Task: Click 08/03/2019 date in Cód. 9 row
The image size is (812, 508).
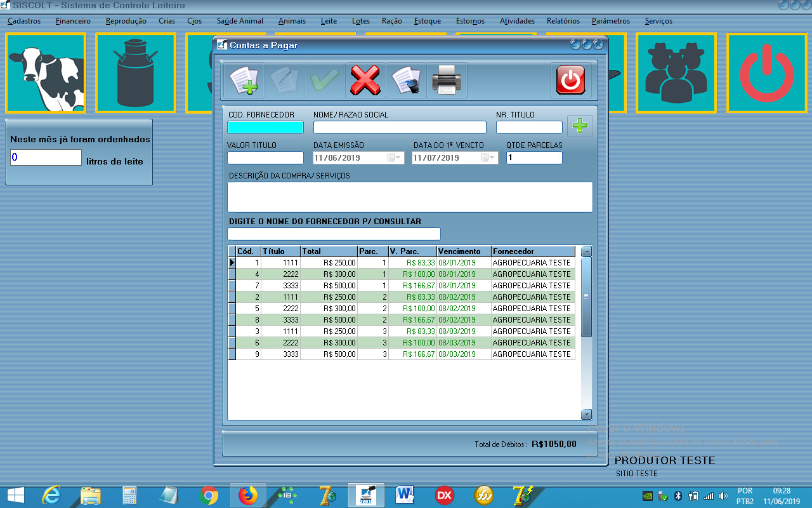Action: pos(457,354)
